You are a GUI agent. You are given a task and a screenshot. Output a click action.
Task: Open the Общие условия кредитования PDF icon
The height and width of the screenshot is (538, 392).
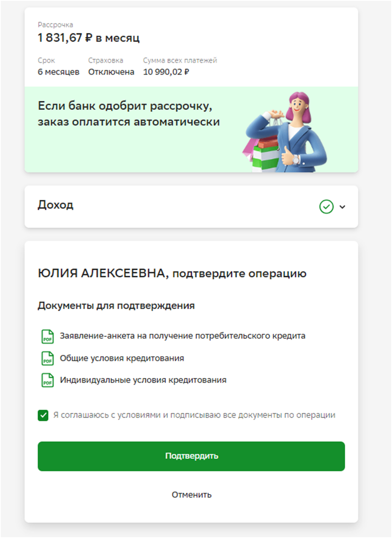point(47,359)
